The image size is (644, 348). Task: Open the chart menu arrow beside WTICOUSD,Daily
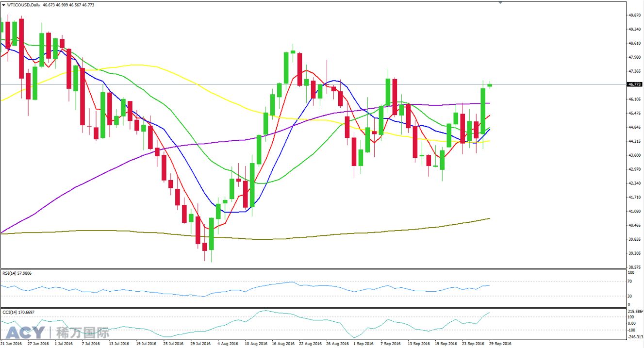point(4,5)
